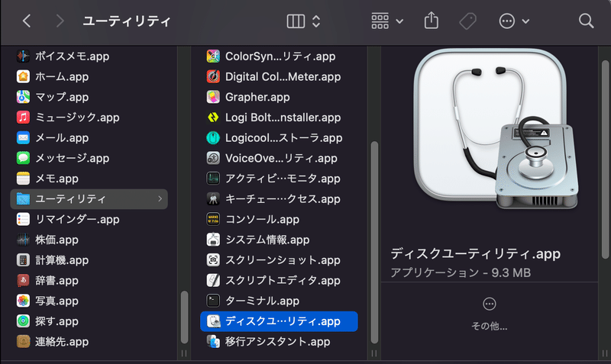Select the 連絡先.app icon
Screen dimensions: 611x364
coord(23,341)
